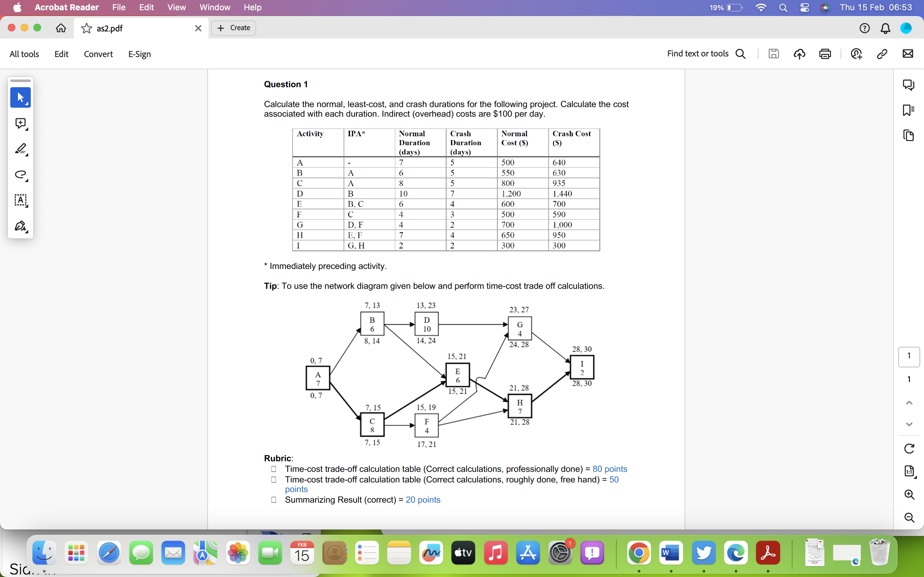
Task: Check the Summarizing Result rubric checkbox
Action: coord(274,500)
